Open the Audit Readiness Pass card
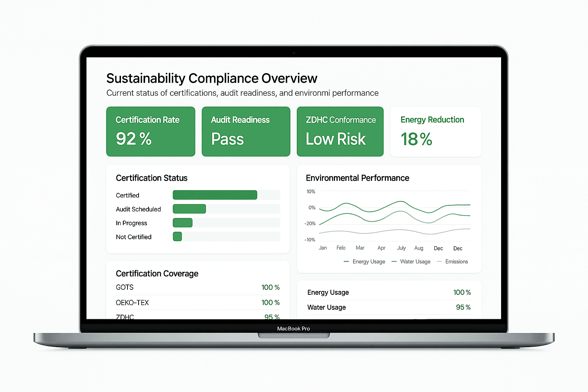The width and height of the screenshot is (588, 392). [x=246, y=131]
